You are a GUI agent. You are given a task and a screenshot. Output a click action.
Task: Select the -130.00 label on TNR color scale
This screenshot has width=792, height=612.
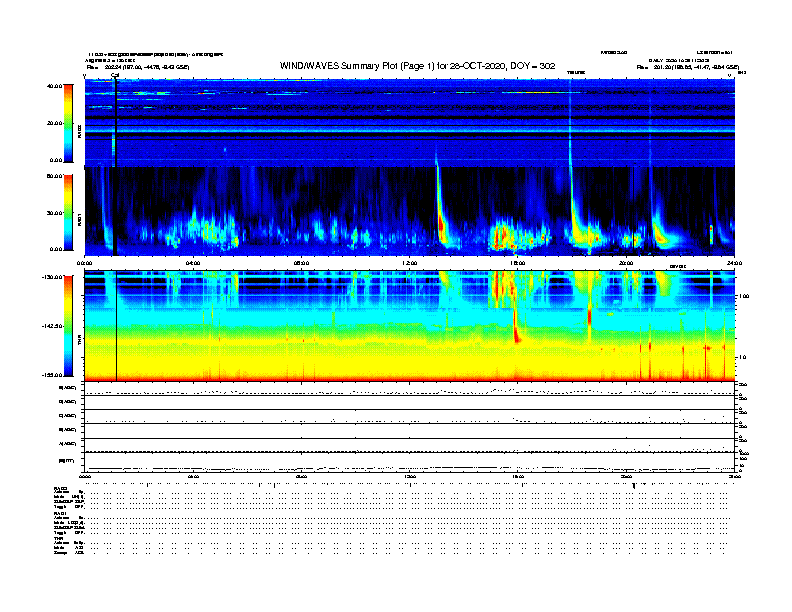coord(52,277)
